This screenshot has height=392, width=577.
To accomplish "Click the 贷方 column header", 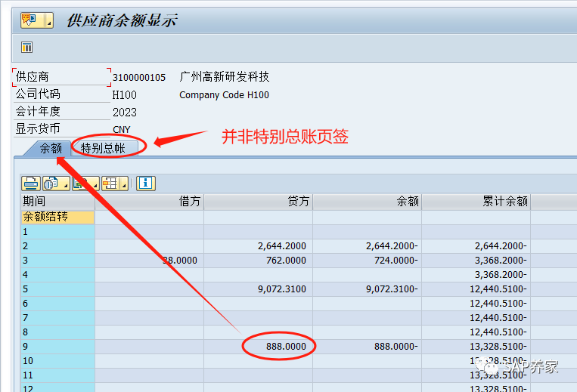I will pyautogui.click(x=259, y=202).
